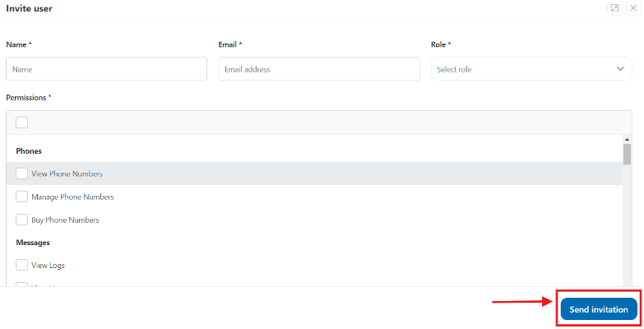644x329 pixels.
Task: Close the Invite user dialog
Action: pyautogui.click(x=633, y=8)
